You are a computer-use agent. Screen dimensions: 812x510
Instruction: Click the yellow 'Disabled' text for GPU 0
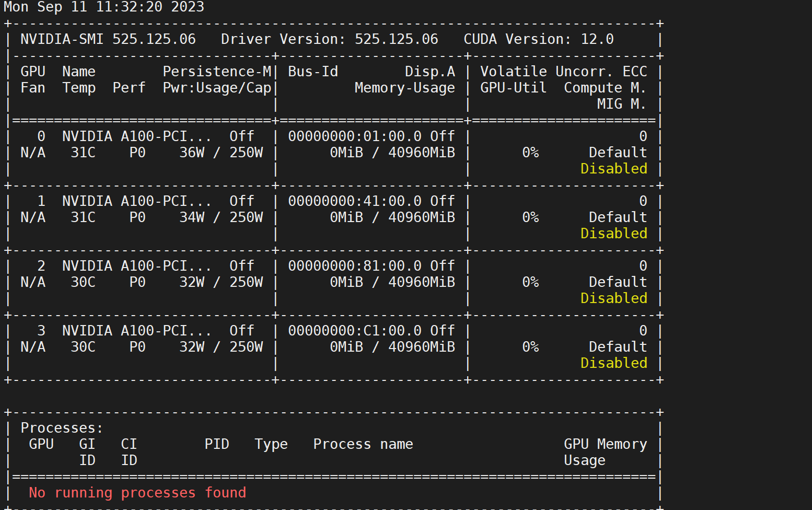pos(614,169)
